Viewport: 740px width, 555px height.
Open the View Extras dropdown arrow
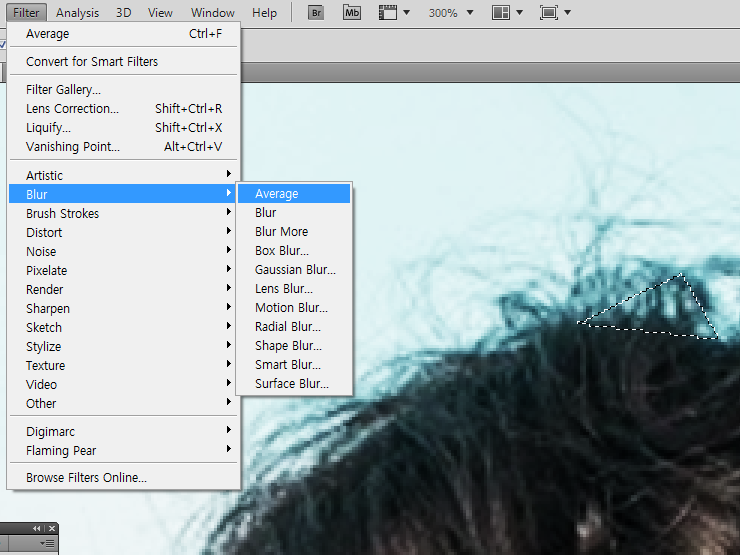tap(406, 13)
